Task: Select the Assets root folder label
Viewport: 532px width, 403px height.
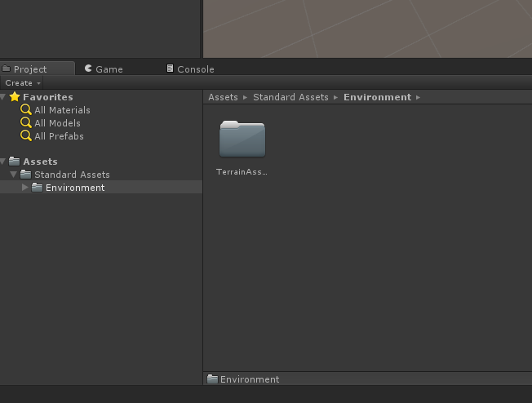Action: pyautogui.click(x=40, y=162)
